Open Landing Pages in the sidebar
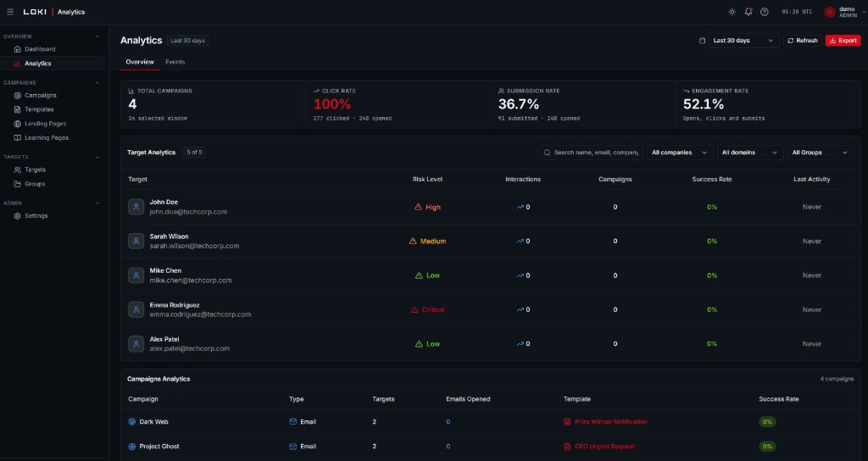Screen dimensions: 868x461 (x=53, y=124)
